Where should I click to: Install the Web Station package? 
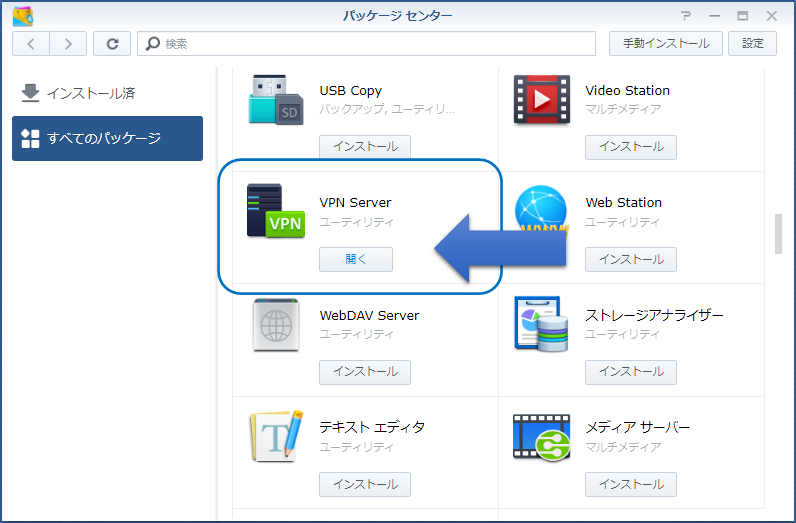click(631, 259)
